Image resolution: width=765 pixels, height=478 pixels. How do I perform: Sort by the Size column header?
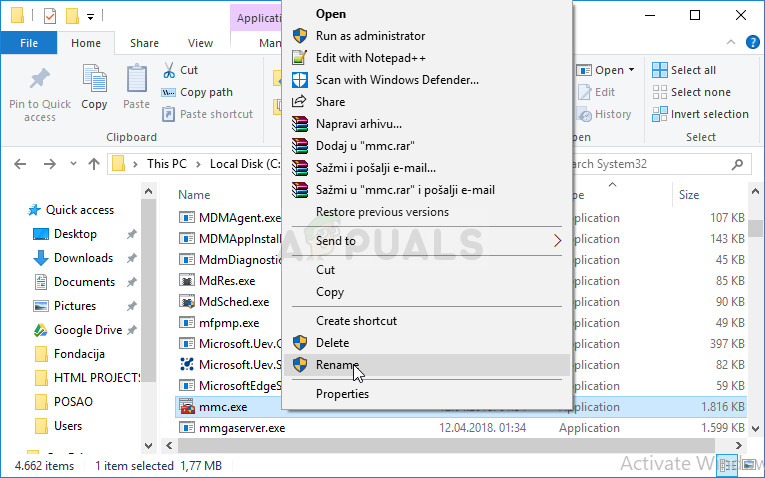(x=689, y=195)
